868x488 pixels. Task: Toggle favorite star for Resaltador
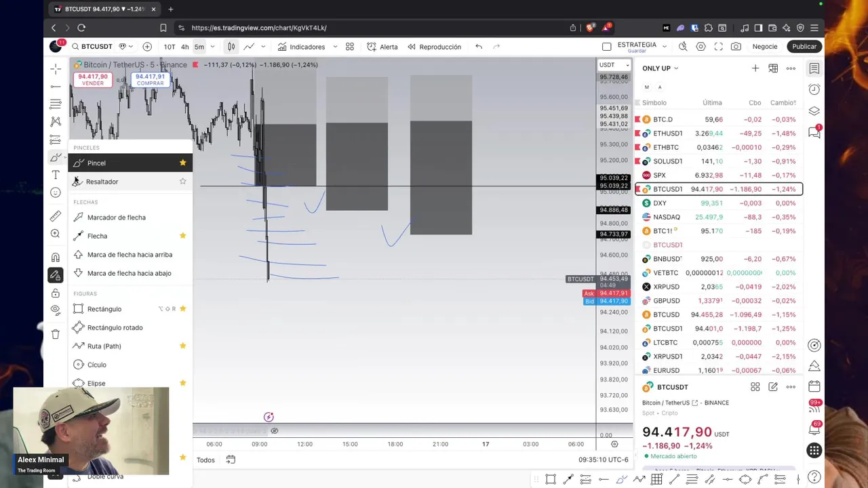[182, 182]
